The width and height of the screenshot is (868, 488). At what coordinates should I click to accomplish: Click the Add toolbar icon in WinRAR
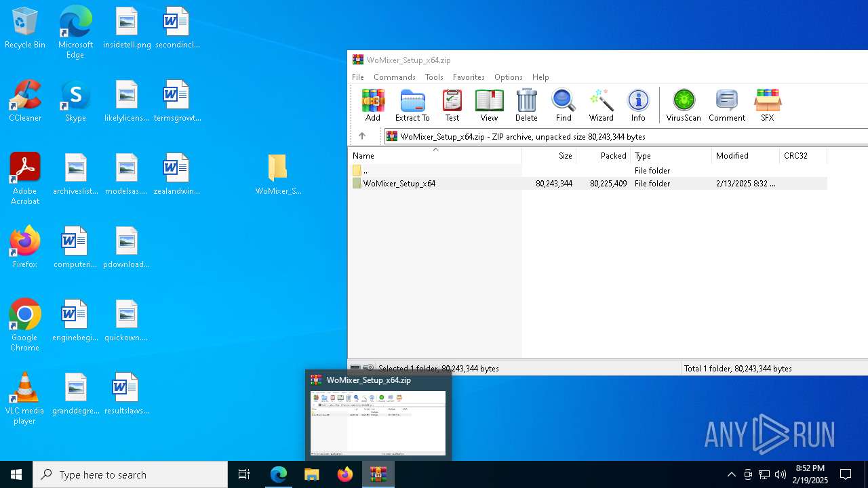(x=373, y=105)
